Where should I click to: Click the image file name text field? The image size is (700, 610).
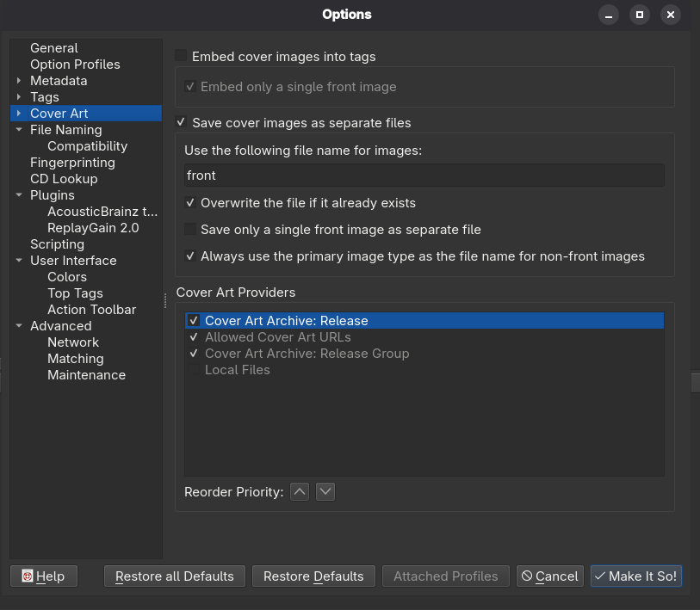(424, 176)
